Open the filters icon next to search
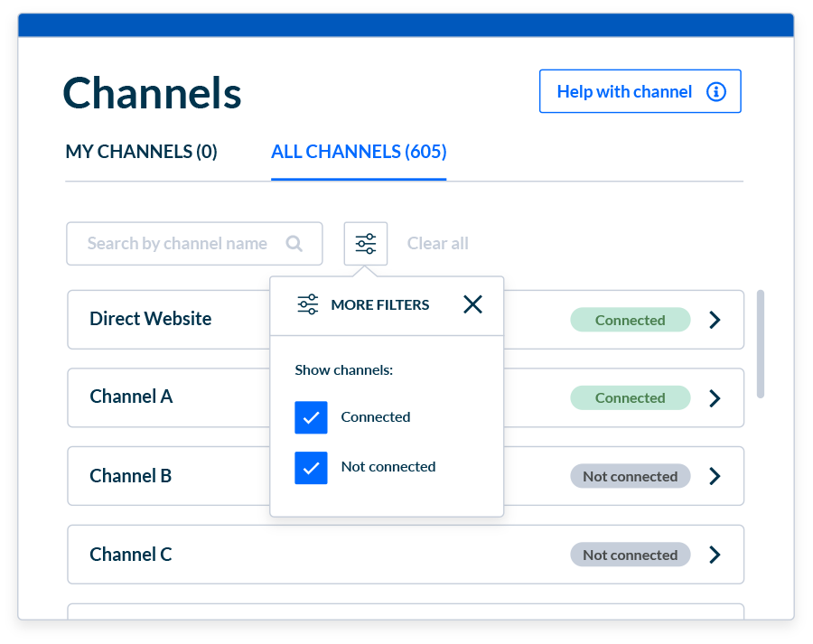 [365, 243]
